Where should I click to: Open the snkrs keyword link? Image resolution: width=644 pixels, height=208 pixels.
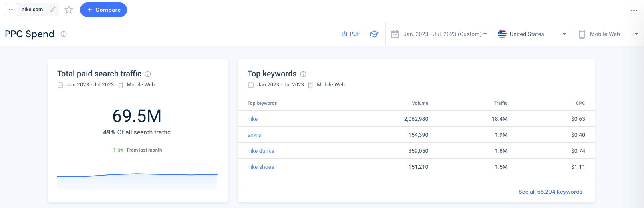(x=254, y=135)
